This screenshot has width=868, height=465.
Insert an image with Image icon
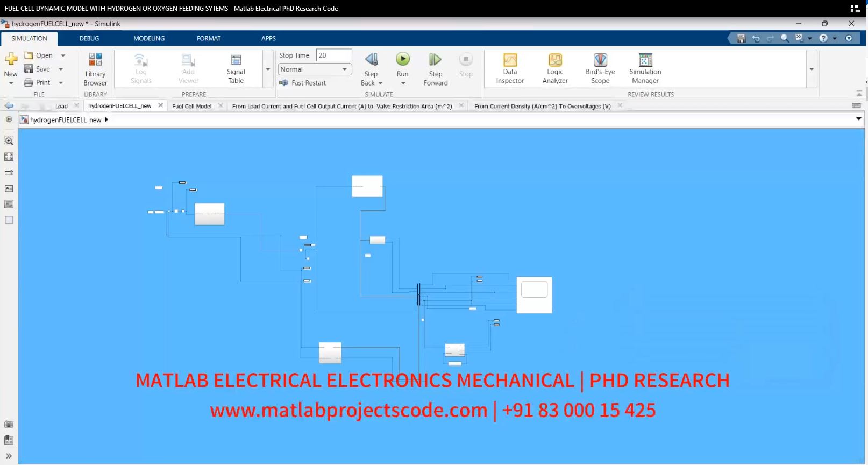tap(9, 204)
